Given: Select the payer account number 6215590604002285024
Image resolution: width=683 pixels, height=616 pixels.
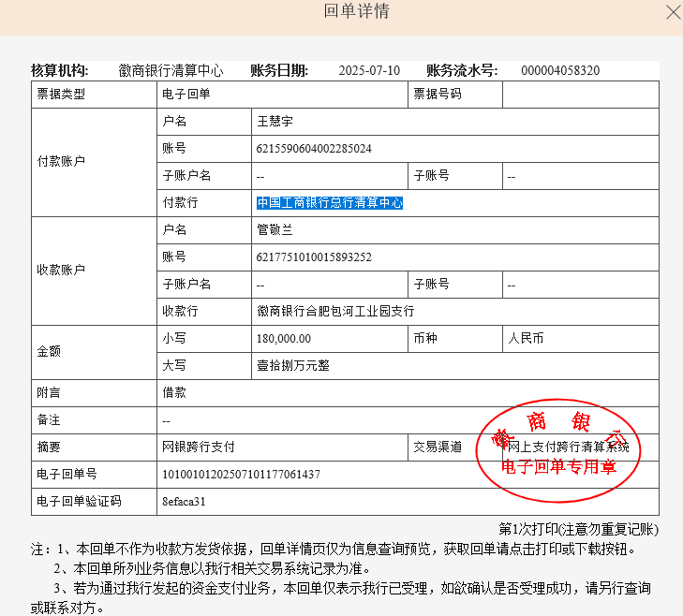Looking at the screenshot, I should point(314,149).
